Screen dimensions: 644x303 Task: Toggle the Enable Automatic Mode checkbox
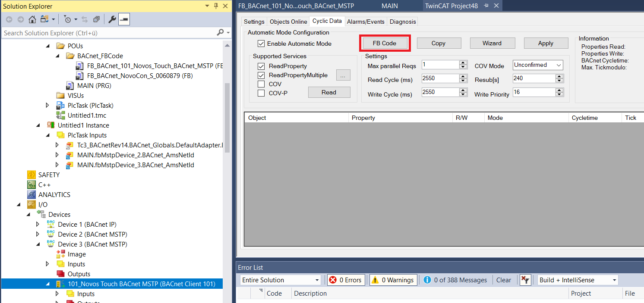pyautogui.click(x=261, y=43)
